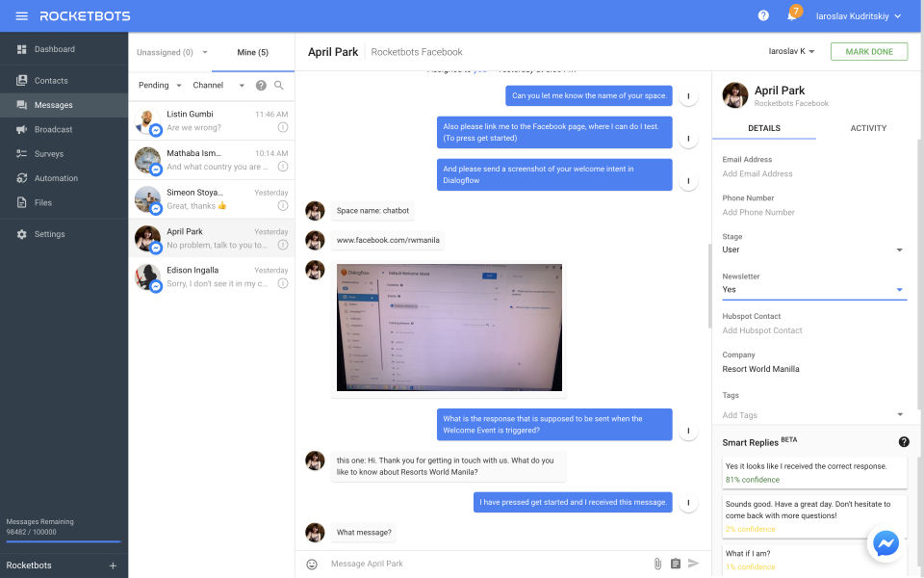Click the Automation robot icon
The width and height of the screenshot is (924, 578).
pos(22,178)
